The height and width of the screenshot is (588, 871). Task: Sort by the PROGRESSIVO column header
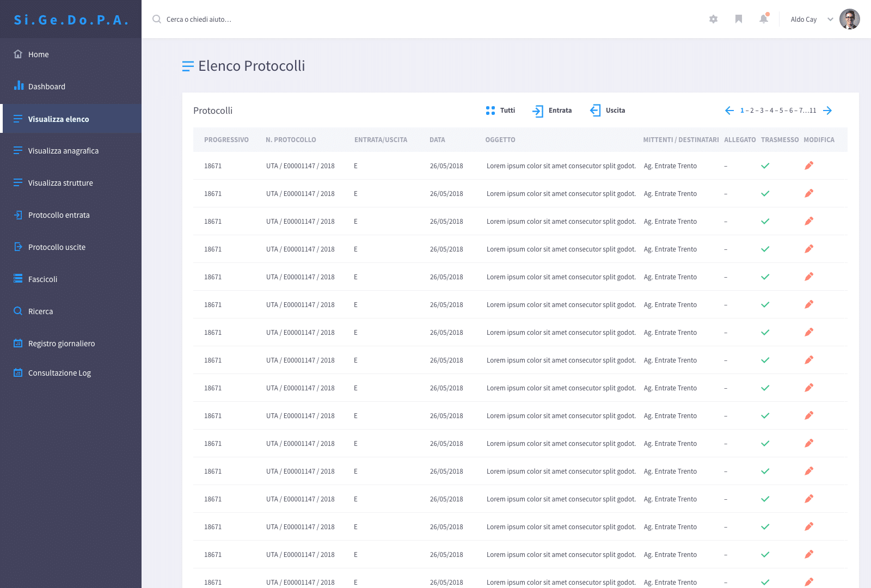(x=226, y=140)
